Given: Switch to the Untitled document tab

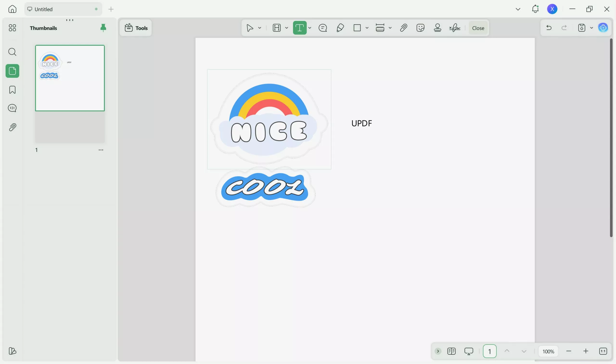Looking at the screenshot, I should 57,9.
